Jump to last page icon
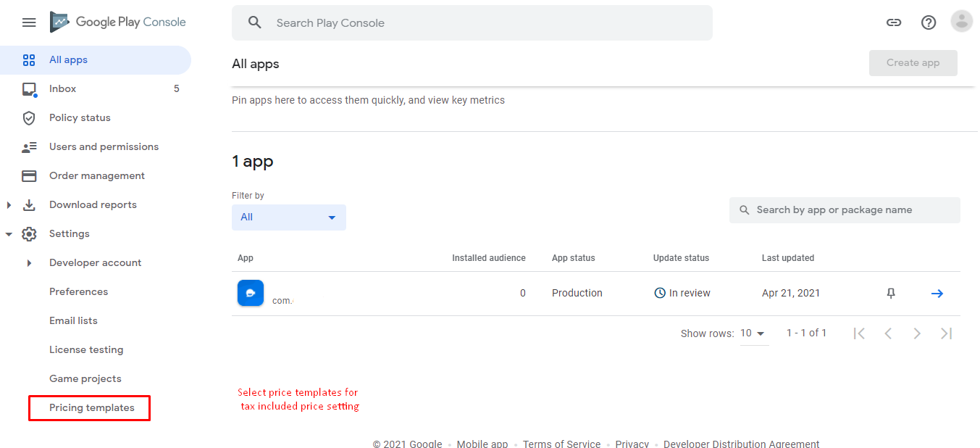The width and height of the screenshot is (980, 448). click(x=946, y=333)
